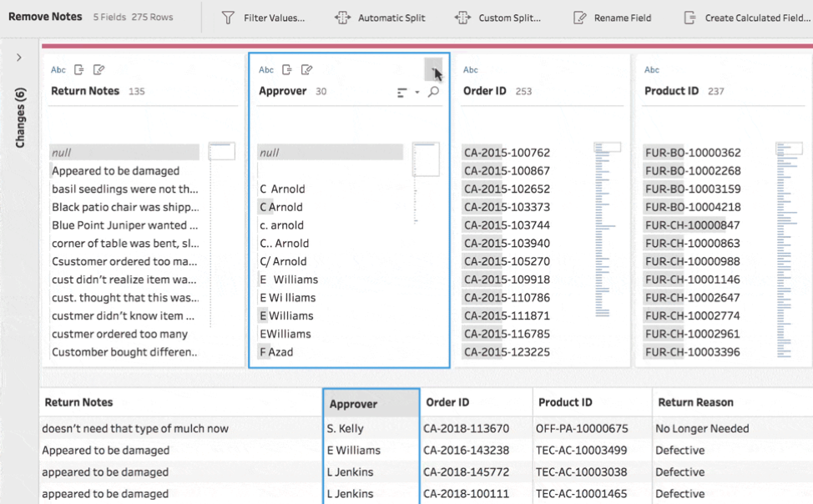Click Return Notes column header in data grid
Image resolution: width=813 pixels, height=504 pixels.
180,402
